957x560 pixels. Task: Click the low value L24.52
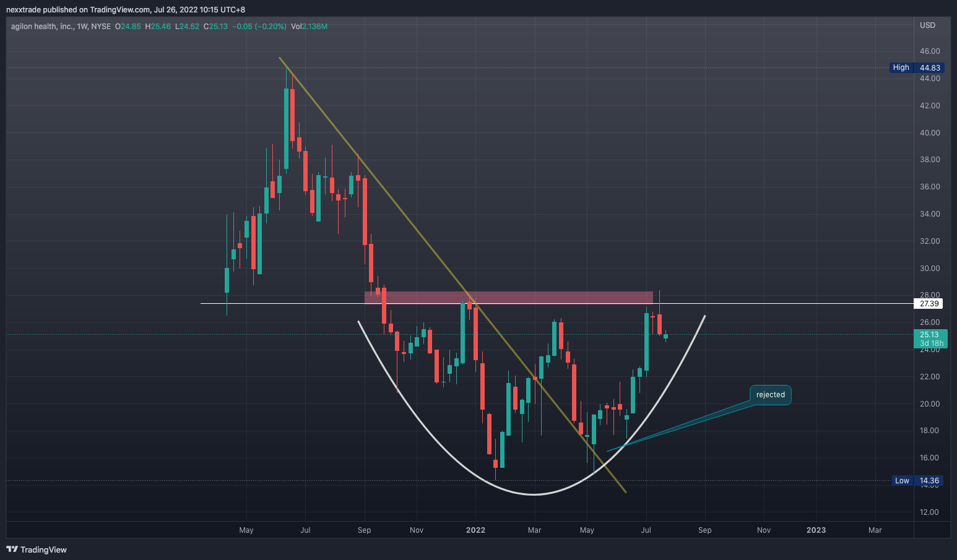tap(187, 27)
